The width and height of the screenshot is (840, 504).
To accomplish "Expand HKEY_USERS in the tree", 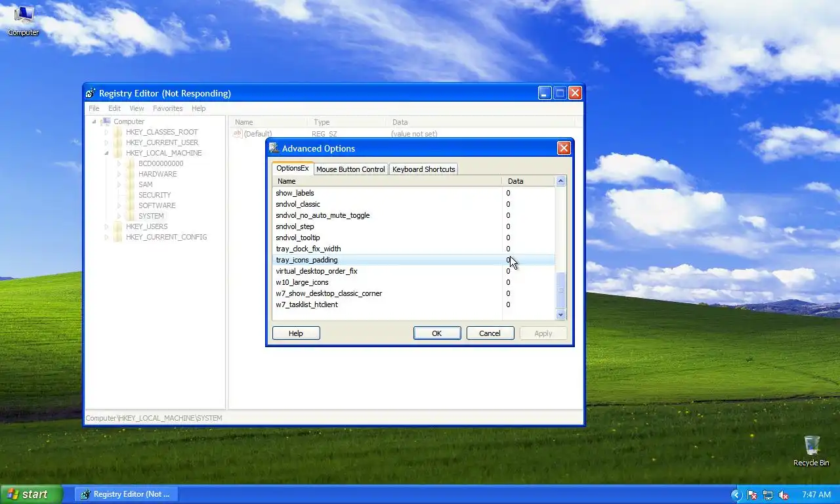I will pyautogui.click(x=106, y=226).
